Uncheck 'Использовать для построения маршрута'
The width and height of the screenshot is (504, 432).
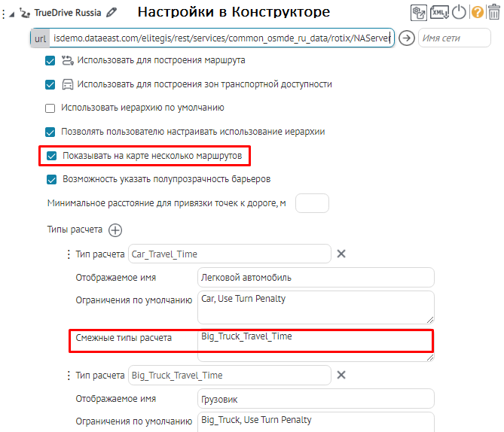click(51, 60)
